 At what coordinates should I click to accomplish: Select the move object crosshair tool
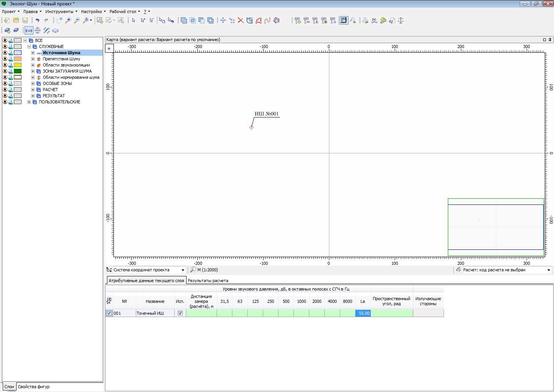click(223, 20)
